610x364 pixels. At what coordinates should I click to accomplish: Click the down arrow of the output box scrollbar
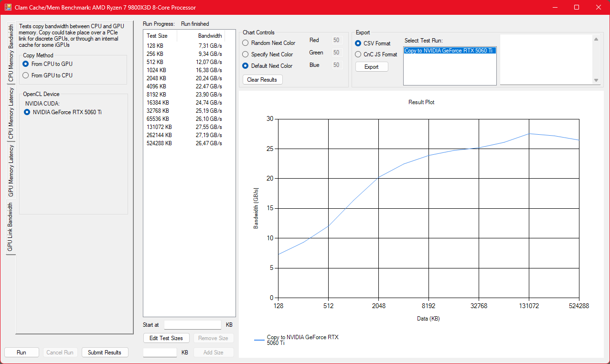click(x=596, y=80)
